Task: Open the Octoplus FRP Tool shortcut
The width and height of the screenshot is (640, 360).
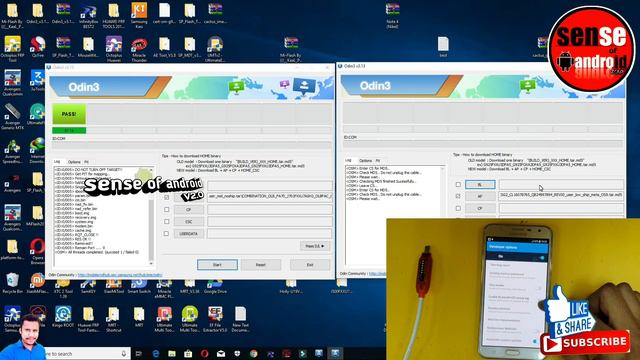Action: coord(12,49)
